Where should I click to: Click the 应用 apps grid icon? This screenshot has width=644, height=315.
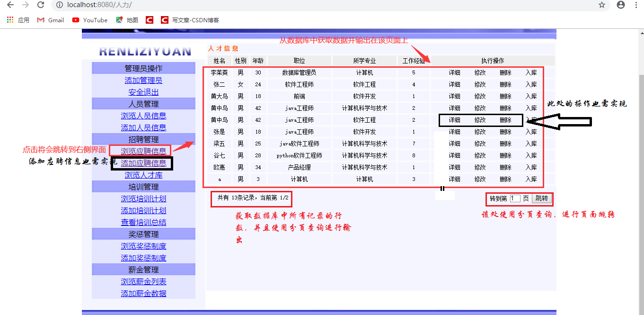point(9,20)
